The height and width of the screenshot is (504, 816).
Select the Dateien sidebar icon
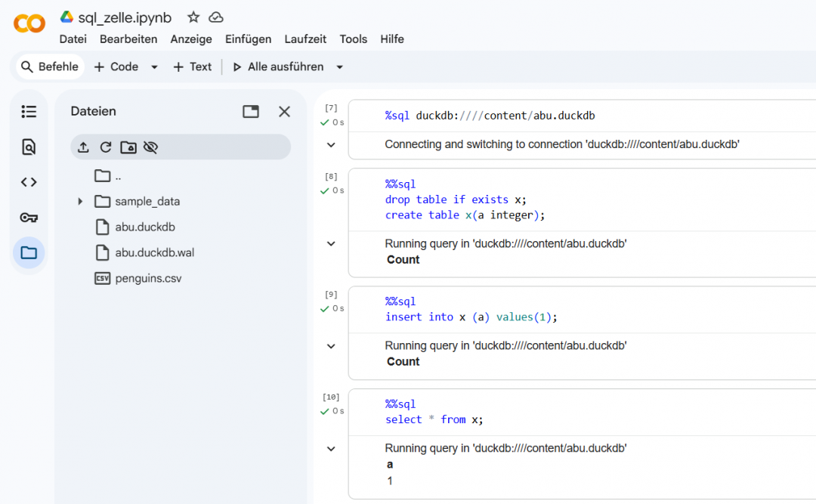[x=29, y=252]
